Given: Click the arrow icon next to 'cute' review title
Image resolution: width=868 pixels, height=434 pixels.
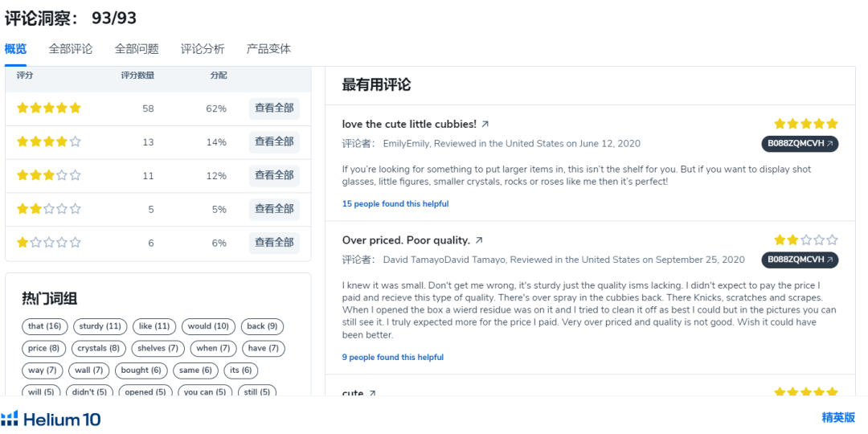Looking at the screenshot, I should pyautogui.click(x=371, y=394).
